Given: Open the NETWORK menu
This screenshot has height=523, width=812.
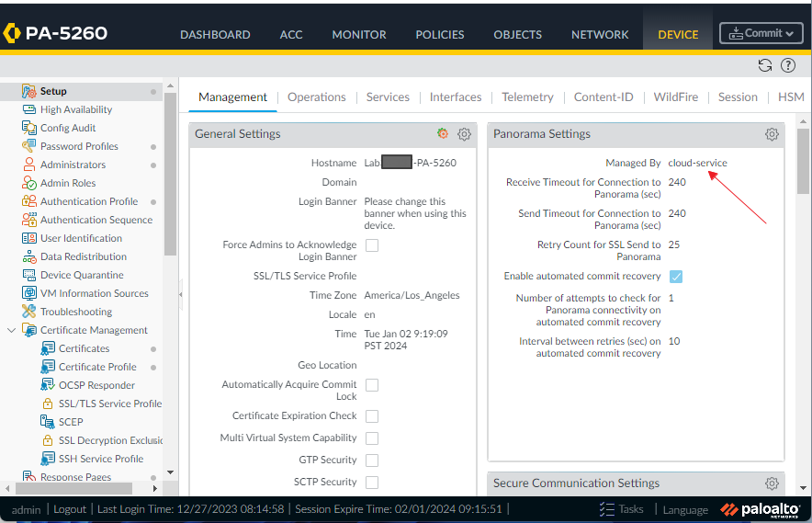Looking at the screenshot, I should (600, 35).
